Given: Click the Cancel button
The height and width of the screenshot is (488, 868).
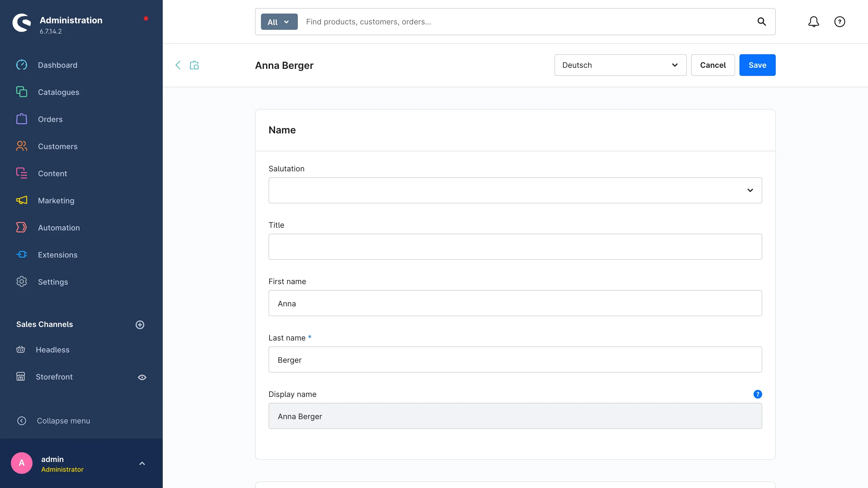Looking at the screenshot, I should (x=713, y=65).
